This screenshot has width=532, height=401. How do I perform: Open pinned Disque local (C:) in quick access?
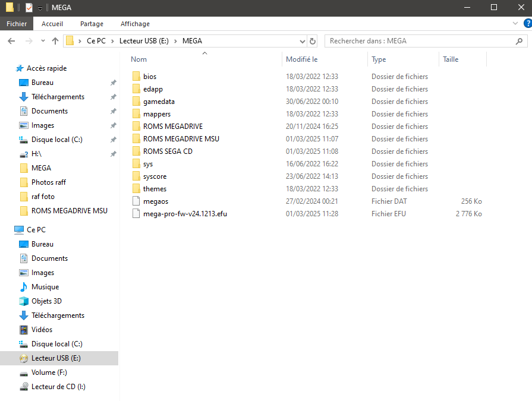tap(56, 140)
